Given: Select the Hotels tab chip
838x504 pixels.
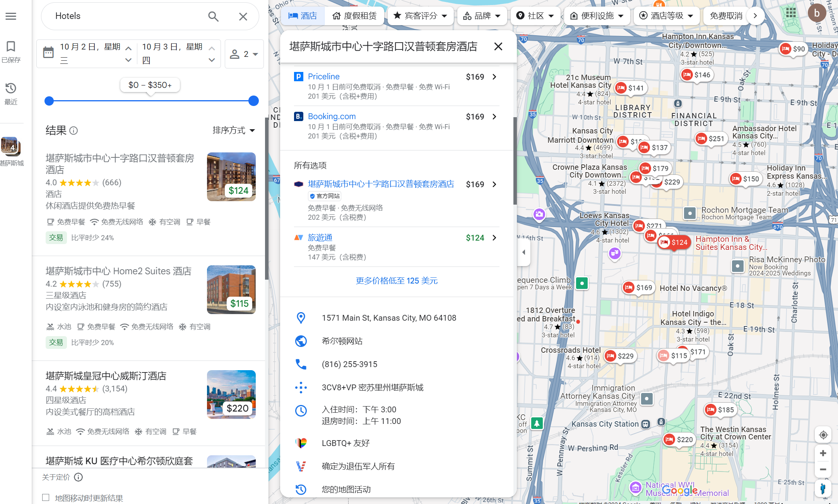Looking at the screenshot, I should click(303, 16).
